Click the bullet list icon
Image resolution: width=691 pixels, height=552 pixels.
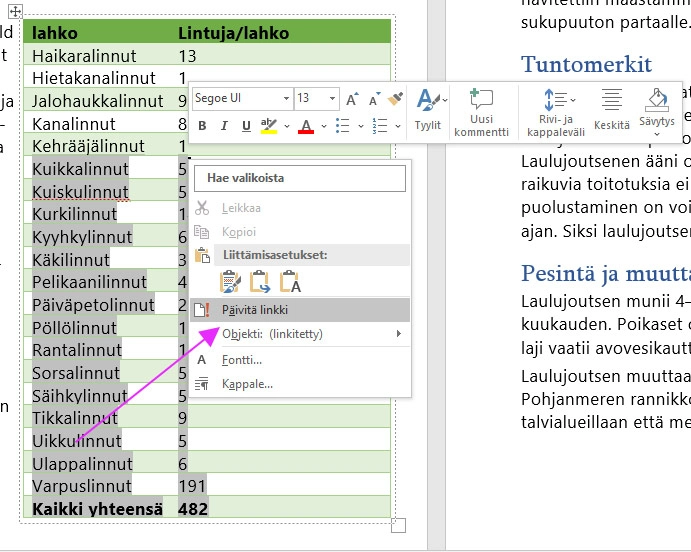pyautogui.click(x=343, y=126)
